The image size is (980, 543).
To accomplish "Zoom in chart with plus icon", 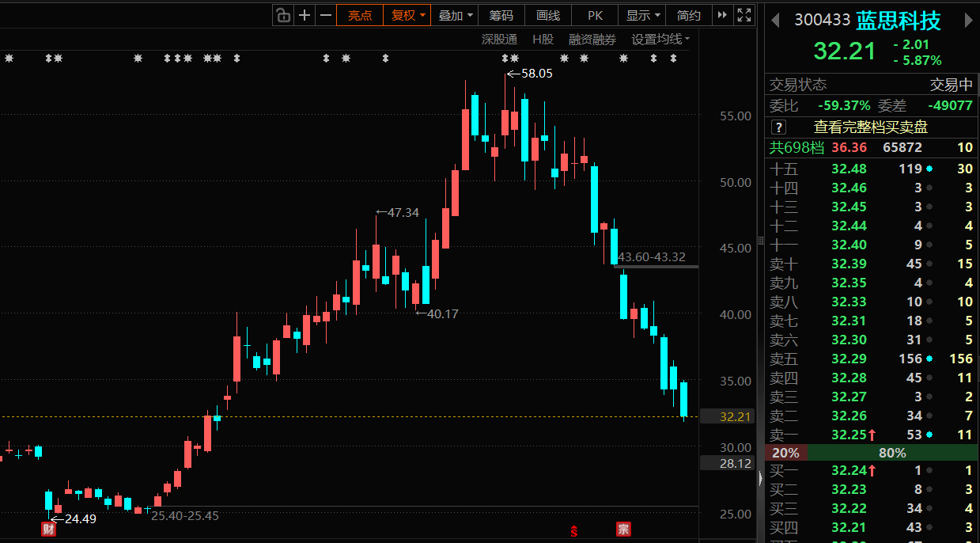I will 304,14.
